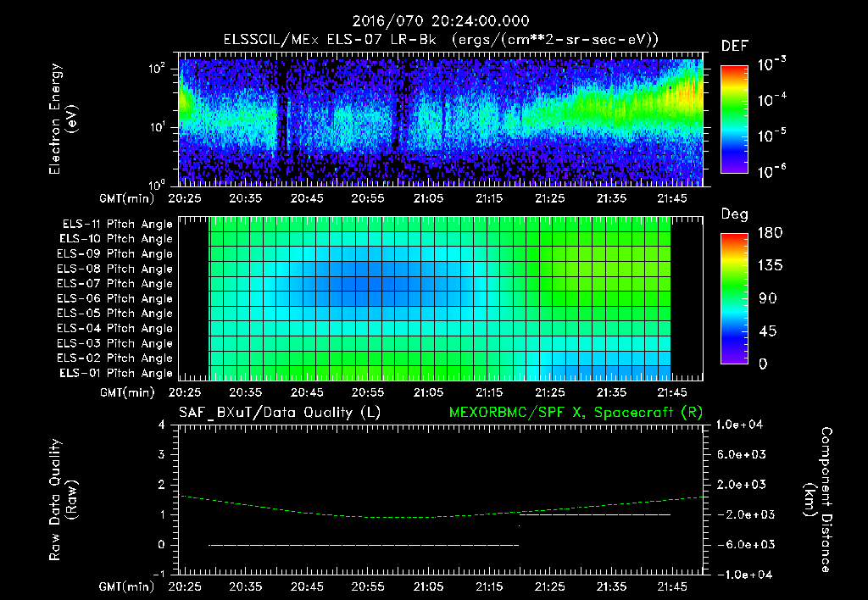Click the ELS-07 Pitch Angle row label
The image size is (868, 600).
click(x=115, y=284)
